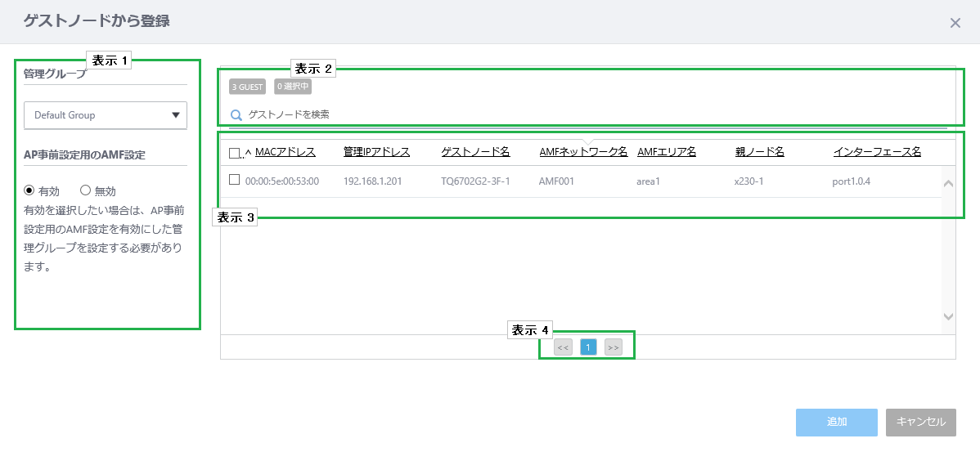Click the area1 cell
The height and width of the screenshot is (452, 980).
click(649, 181)
